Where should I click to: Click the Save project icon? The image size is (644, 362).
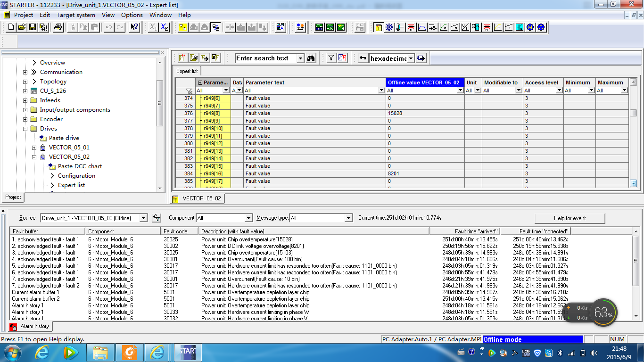pos(33,27)
